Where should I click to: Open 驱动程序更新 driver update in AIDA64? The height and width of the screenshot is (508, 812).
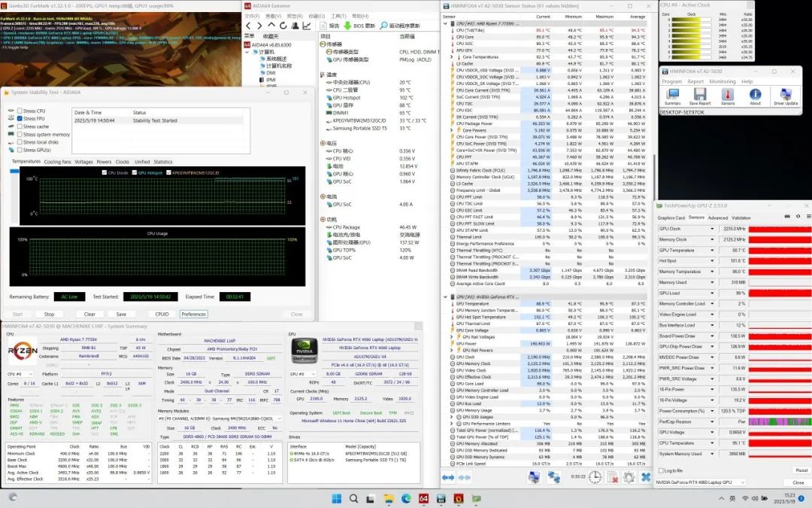[399, 26]
